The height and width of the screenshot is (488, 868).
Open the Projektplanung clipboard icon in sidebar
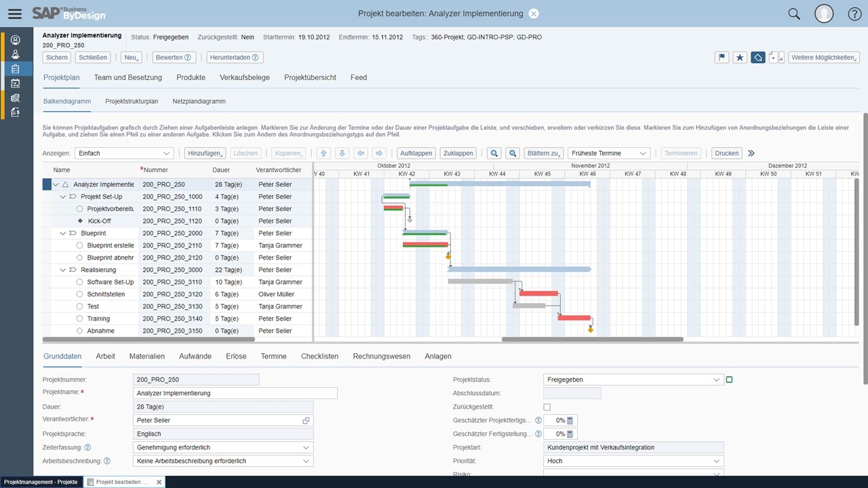(15, 68)
